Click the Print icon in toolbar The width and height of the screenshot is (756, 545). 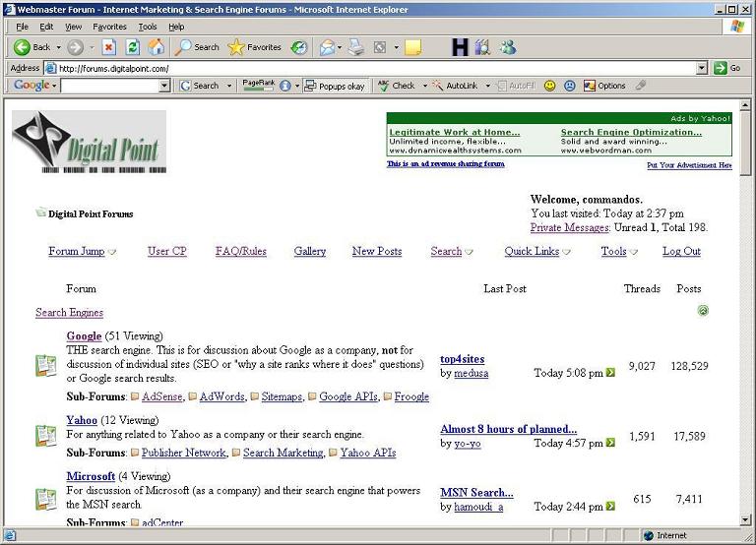[356, 47]
